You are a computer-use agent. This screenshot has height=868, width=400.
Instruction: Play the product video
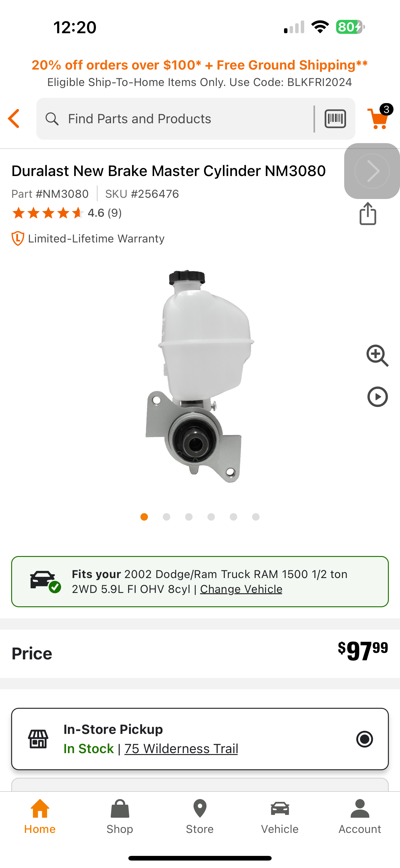tap(377, 397)
